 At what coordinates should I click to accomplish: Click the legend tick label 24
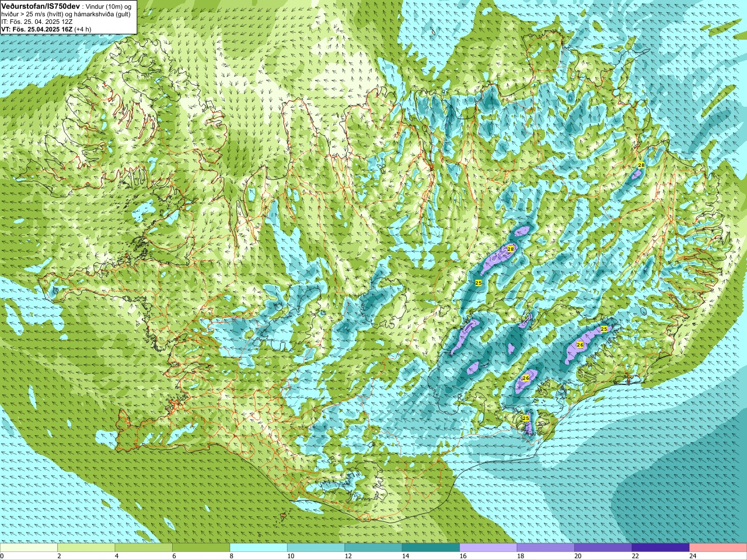pos(693,556)
